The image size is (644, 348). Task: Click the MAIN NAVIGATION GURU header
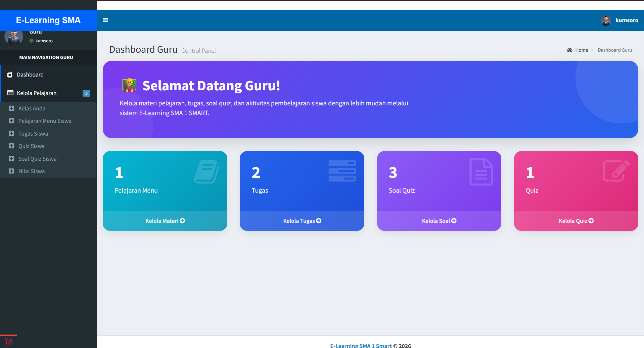point(46,57)
